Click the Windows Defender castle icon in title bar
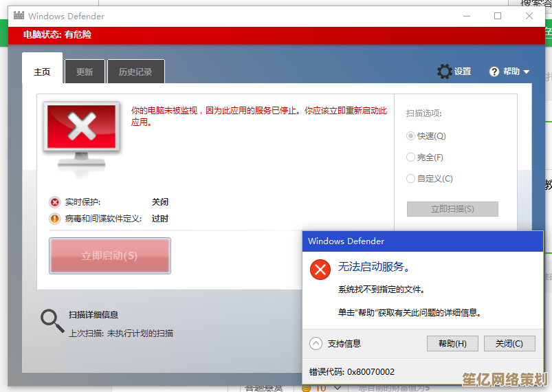 tap(19, 16)
